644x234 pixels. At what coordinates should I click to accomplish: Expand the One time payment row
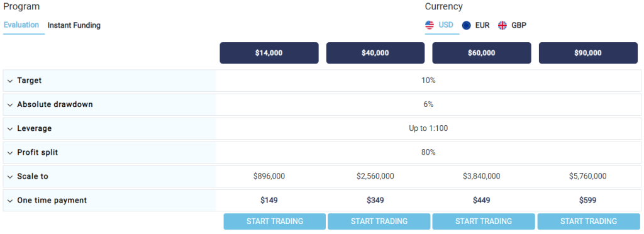click(x=10, y=201)
